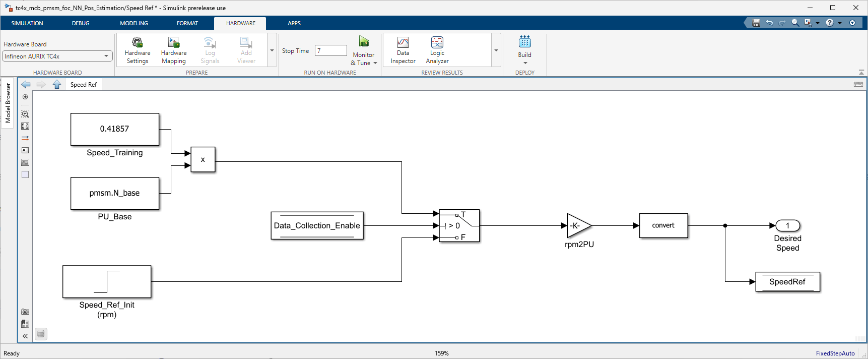Viewport: 868px width, 359px height.
Task: Navigate back with the left arrow
Action: click(26, 84)
